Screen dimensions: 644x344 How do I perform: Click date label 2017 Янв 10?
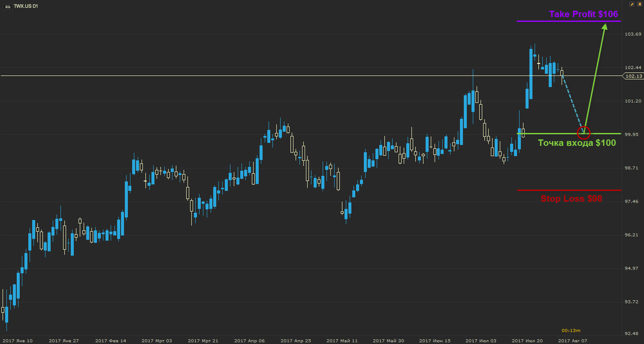18,341
